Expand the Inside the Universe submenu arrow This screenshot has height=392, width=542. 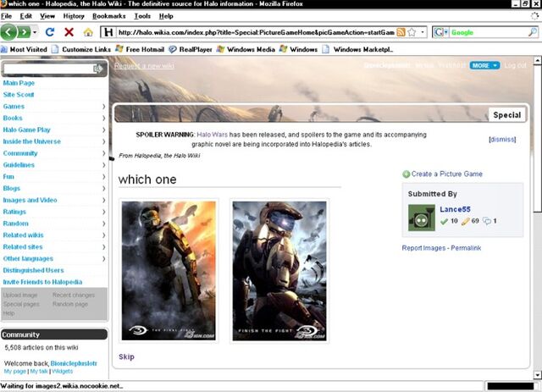103,141
